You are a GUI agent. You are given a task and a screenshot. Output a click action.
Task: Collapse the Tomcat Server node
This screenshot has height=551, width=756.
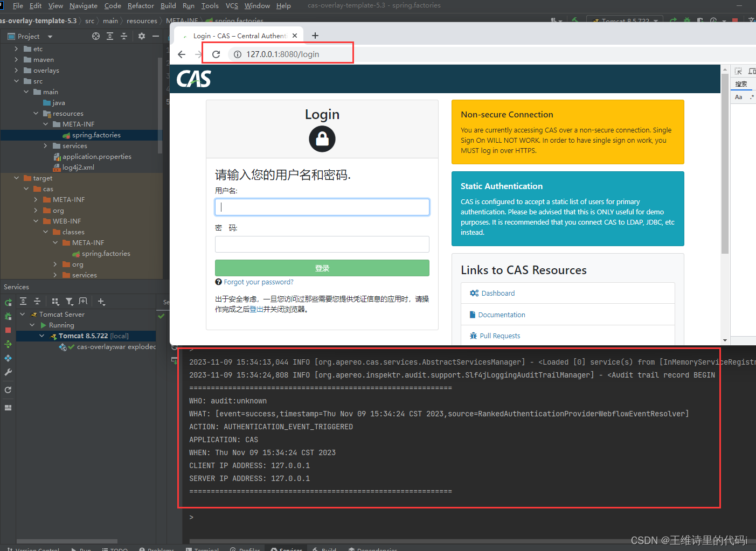[x=23, y=315]
